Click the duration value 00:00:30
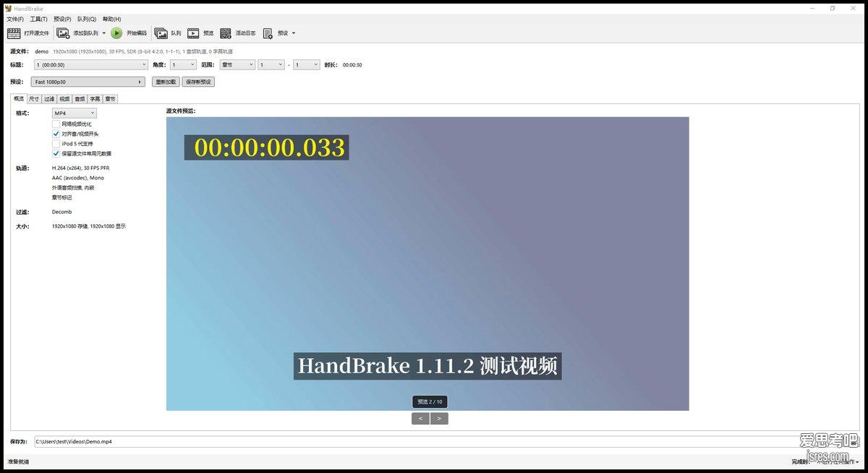868x473 pixels. click(x=352, y=65)
